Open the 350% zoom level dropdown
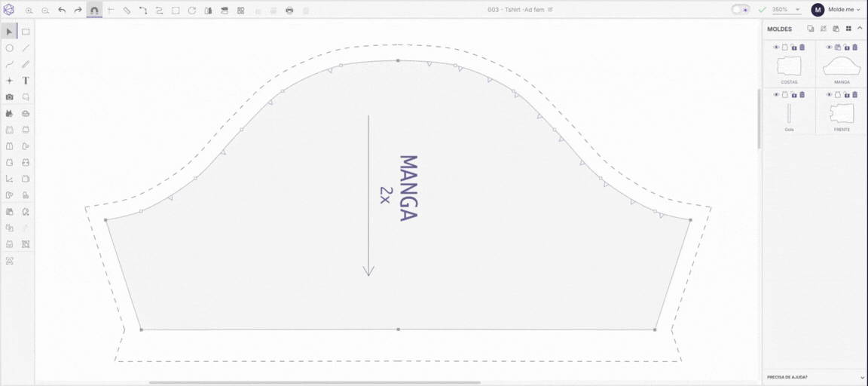Screen dimensions: 868x386 pos(786,9)
